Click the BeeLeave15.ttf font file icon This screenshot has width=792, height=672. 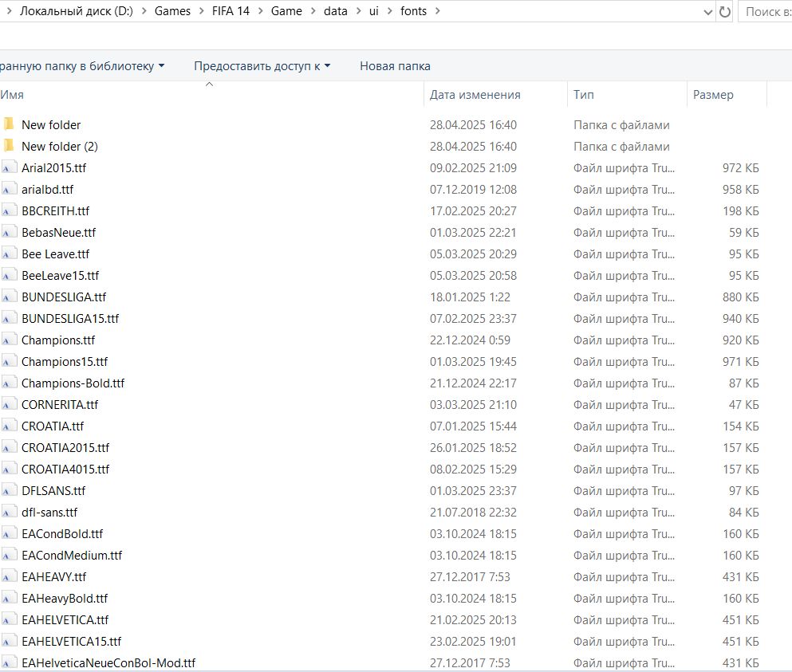[x=9, y=275]
